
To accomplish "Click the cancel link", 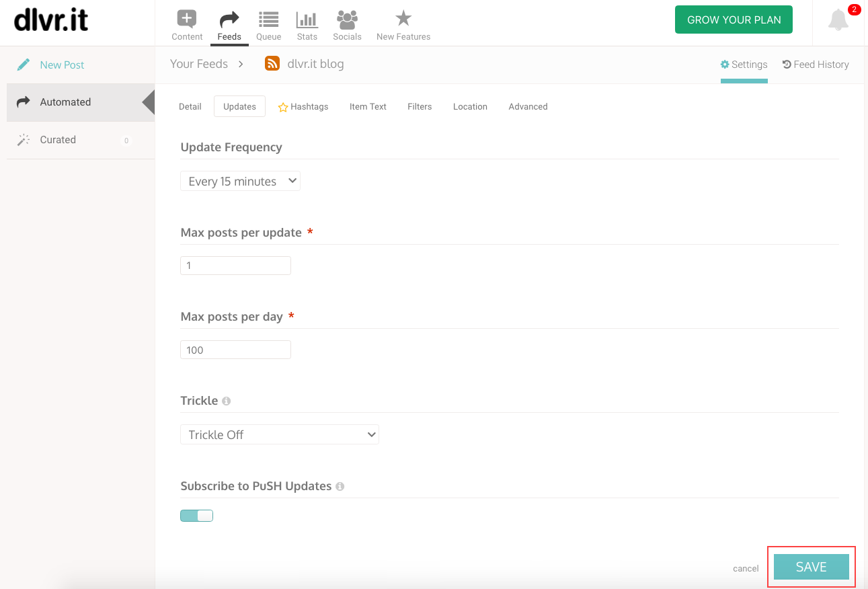I will (746, 568).
